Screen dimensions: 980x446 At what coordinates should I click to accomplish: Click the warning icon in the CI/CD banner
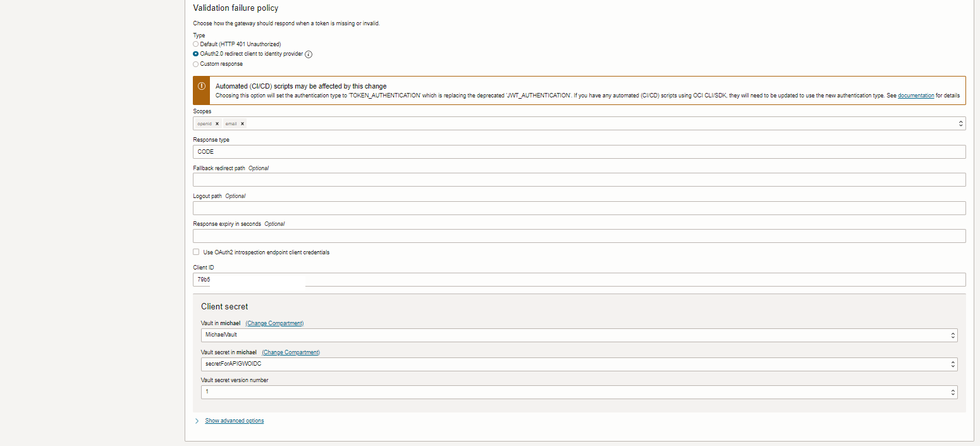200,86
